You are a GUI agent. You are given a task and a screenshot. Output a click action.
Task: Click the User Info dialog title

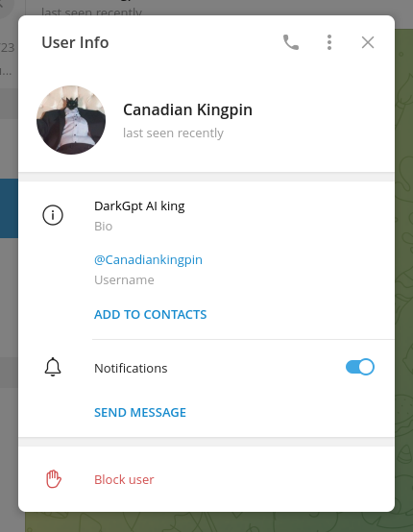[75, 42]
